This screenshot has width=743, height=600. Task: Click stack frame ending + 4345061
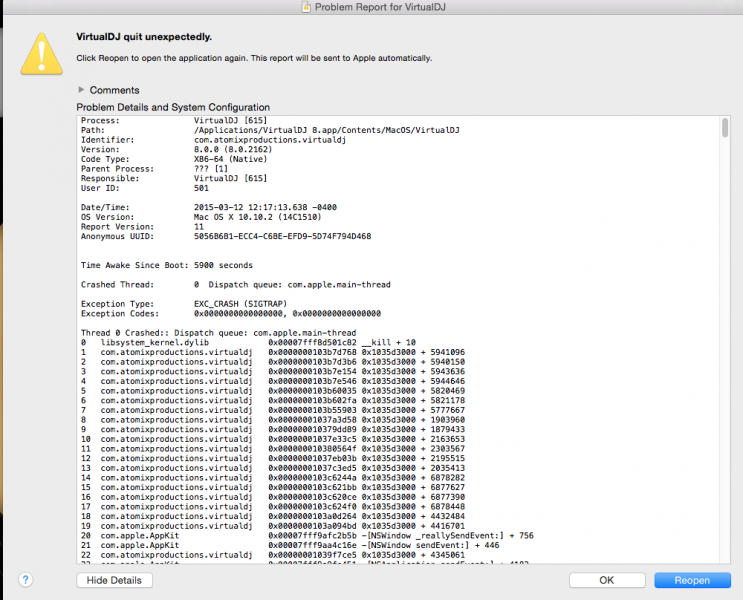tap(273, 555)
